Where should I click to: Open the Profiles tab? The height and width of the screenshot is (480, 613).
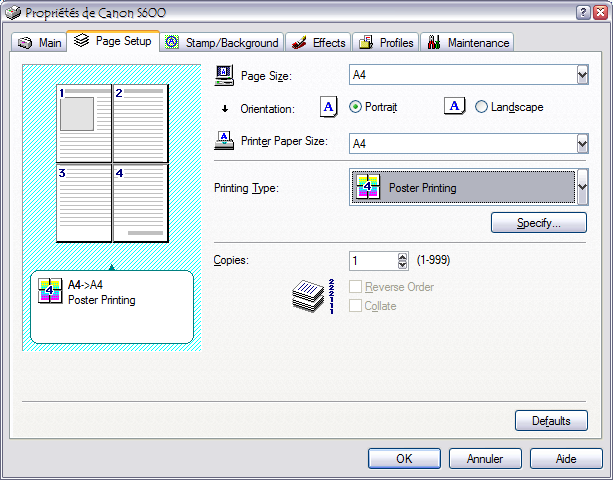point(385,43)
